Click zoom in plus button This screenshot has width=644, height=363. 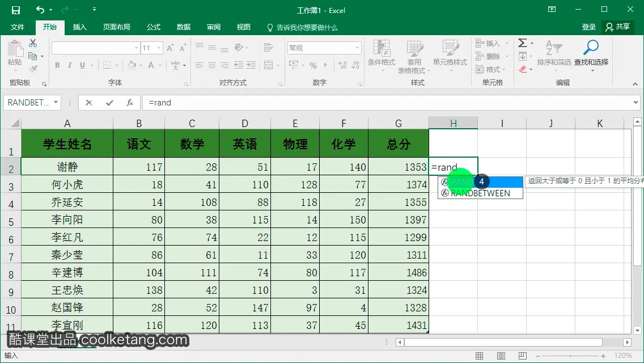(x=603, y=356)
